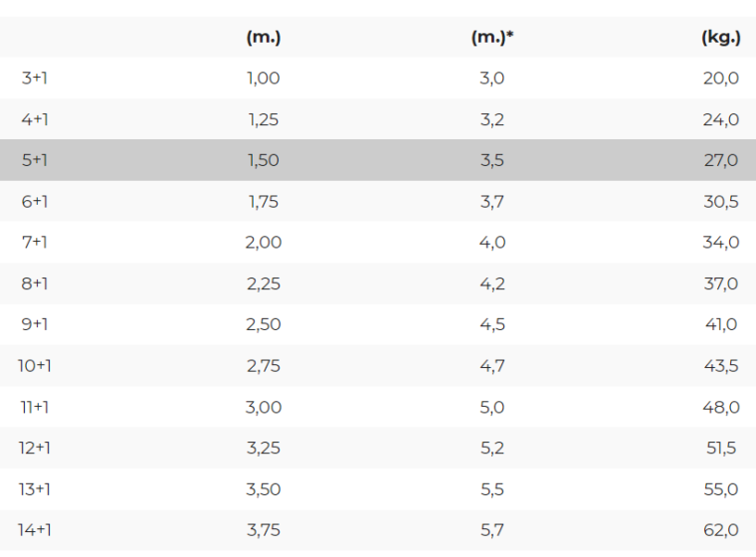Select the 14+1 row label
756x557 pixels.
click(x=35, y=530)
